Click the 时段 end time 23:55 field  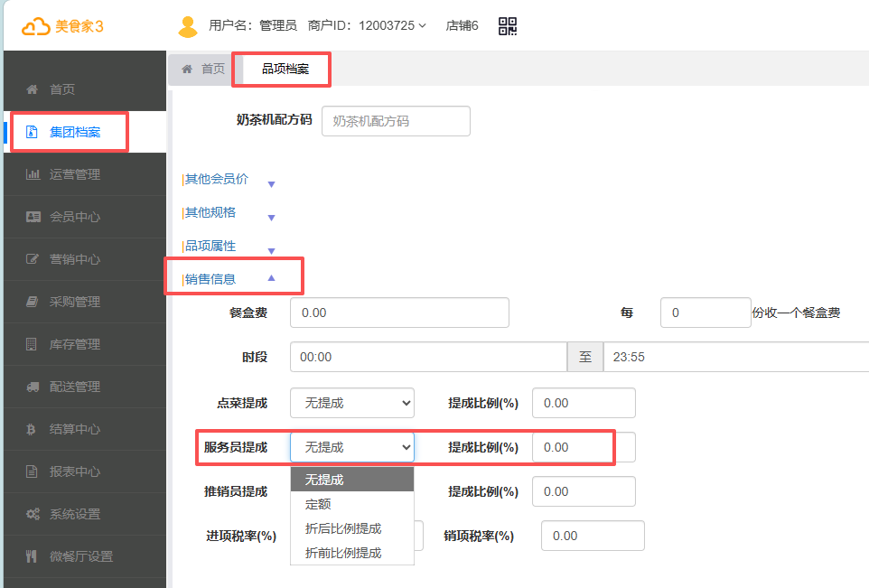click(736, 357)
